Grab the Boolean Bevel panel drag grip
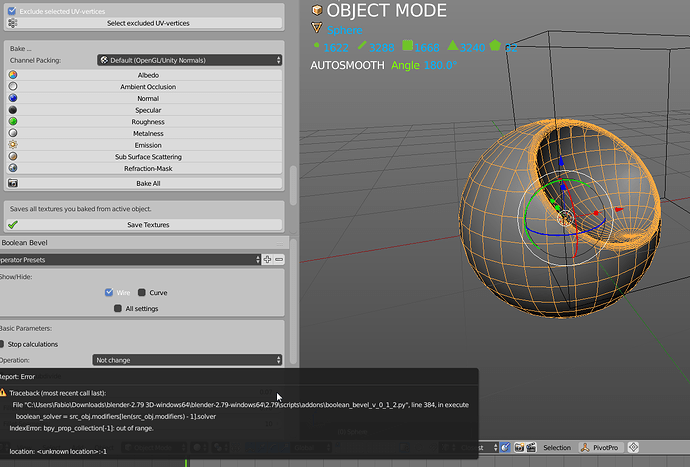 pyautogui.click(x=279, y=243)
